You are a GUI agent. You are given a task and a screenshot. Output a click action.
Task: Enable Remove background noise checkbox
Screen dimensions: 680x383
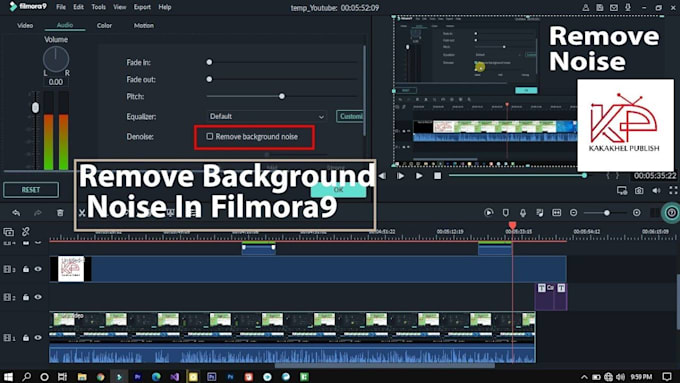pos(209,136)
